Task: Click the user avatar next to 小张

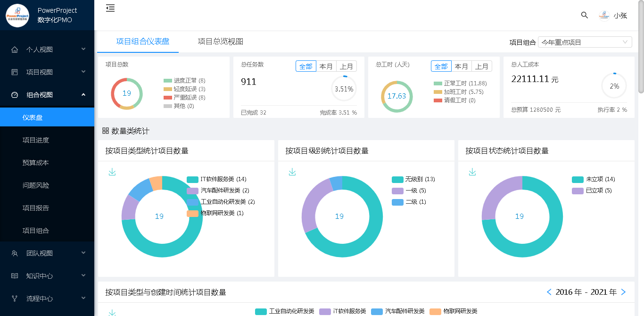Action: point(604,16)
